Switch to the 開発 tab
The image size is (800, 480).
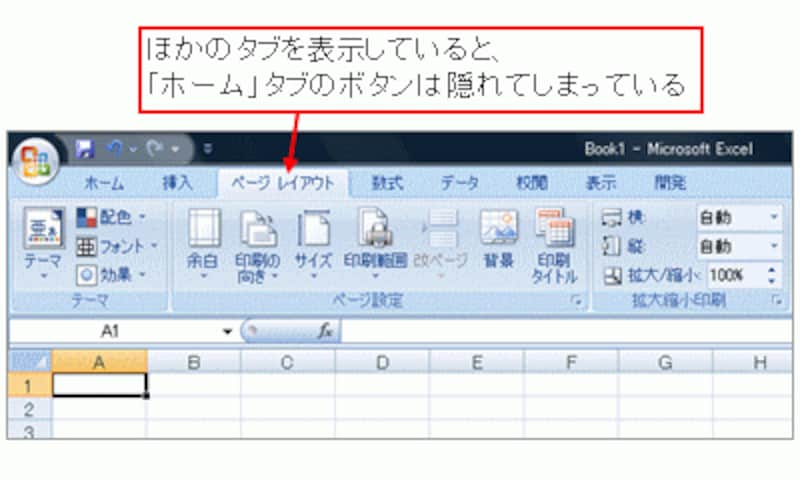(670, 183)
